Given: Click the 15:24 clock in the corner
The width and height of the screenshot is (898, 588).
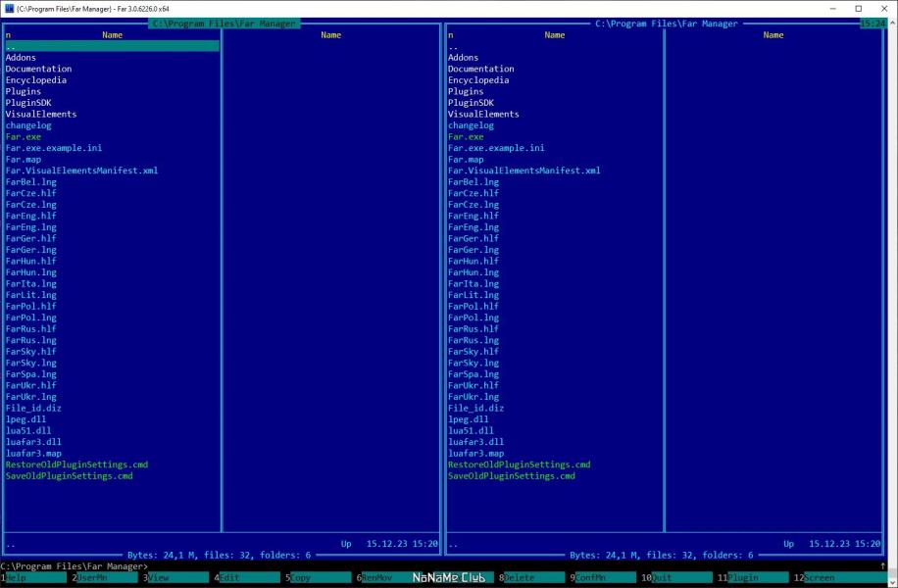Looking at the screenshot, I should coord(873,24).
